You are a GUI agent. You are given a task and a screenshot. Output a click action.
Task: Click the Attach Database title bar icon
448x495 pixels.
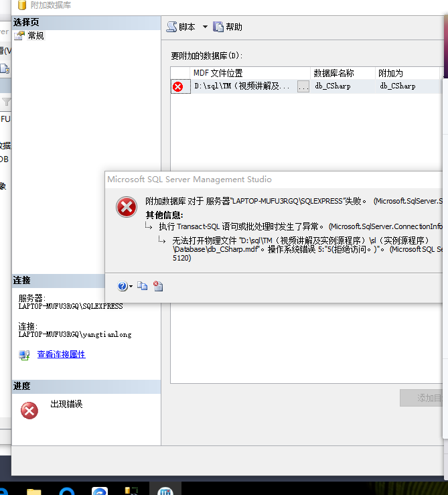(x=22, y=5)
